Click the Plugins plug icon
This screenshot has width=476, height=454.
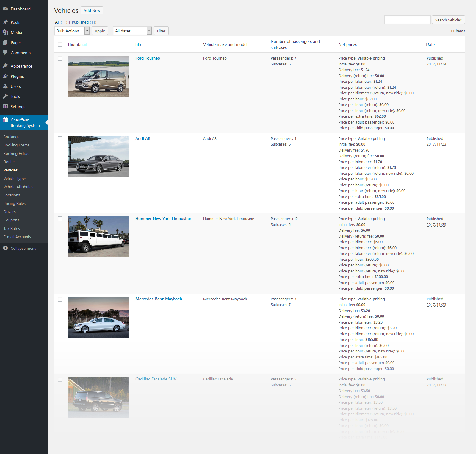pos(5,76)
